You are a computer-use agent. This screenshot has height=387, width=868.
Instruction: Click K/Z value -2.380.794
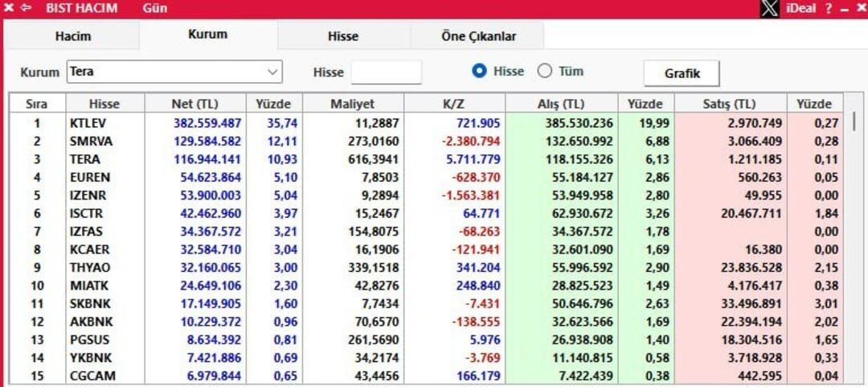(470, 142)
